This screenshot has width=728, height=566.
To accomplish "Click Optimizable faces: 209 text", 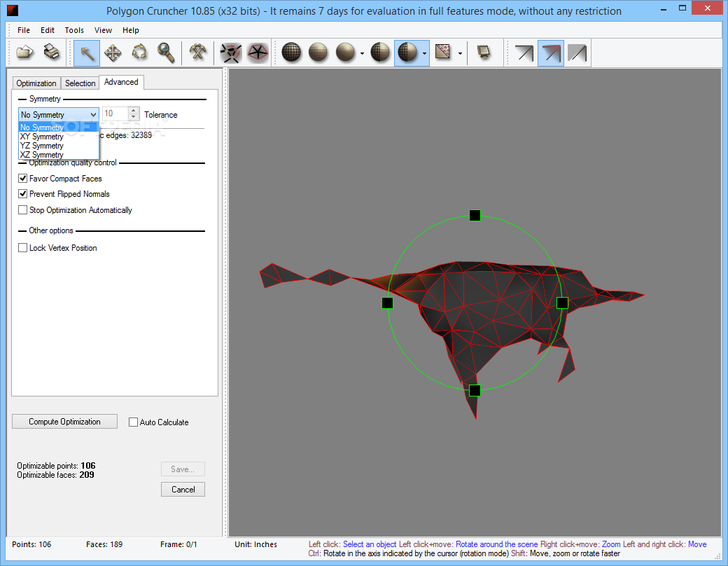I will pyautogui.click(x=55, y=475).
